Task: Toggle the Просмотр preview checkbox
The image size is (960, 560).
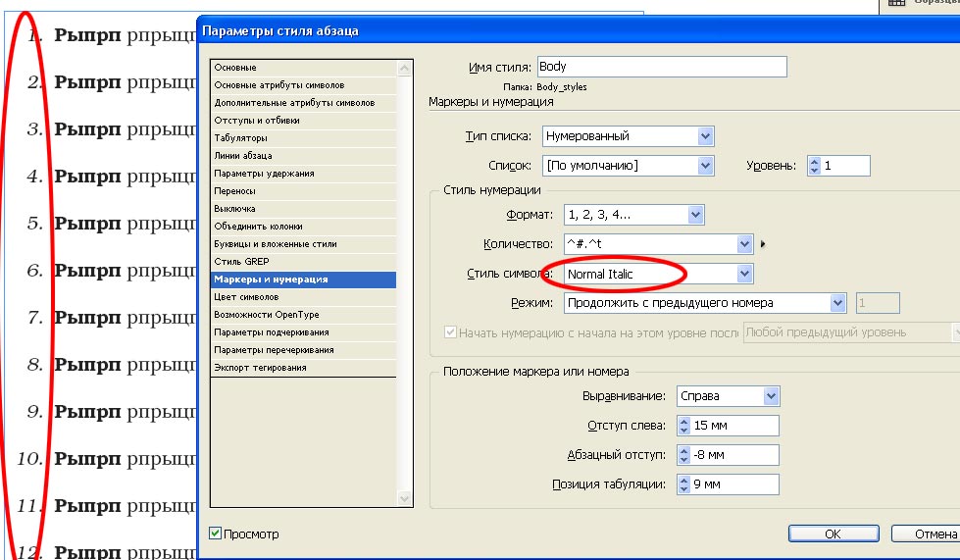Action: tap(215, 534)
